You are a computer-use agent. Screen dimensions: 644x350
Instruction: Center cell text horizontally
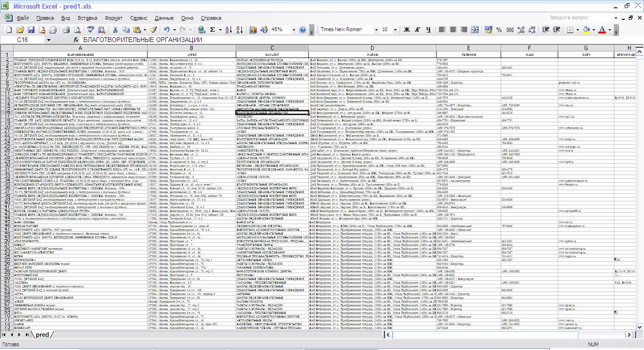(x=453, y=29)
